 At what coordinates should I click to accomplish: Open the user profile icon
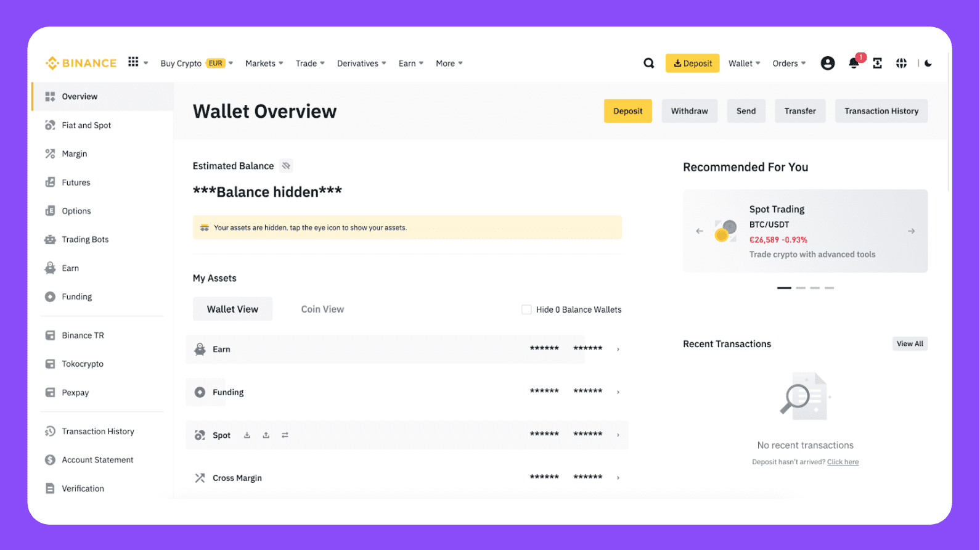[828, 63]
